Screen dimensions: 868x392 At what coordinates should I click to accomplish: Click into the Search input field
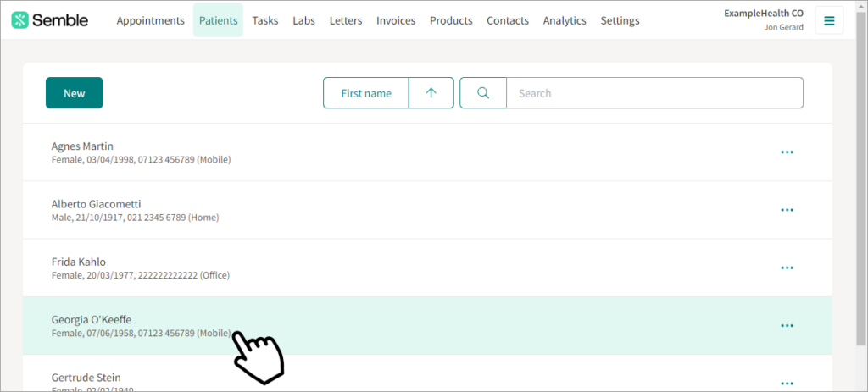coord(654,93)
